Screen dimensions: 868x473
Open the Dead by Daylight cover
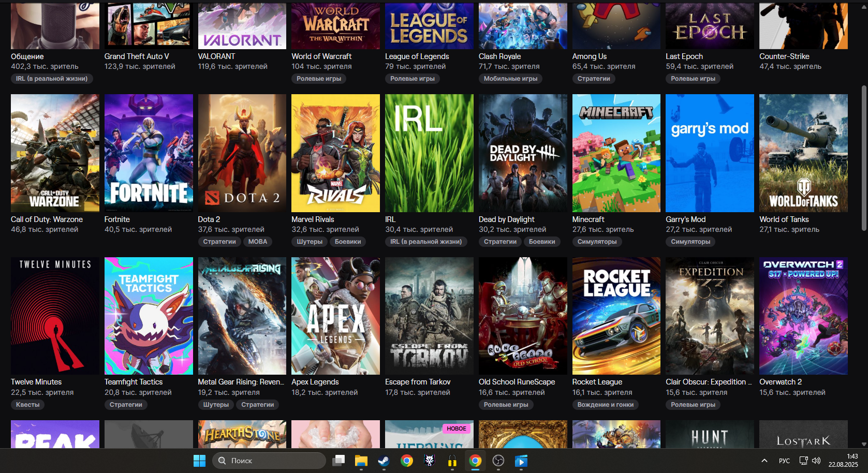coord(523,153)
